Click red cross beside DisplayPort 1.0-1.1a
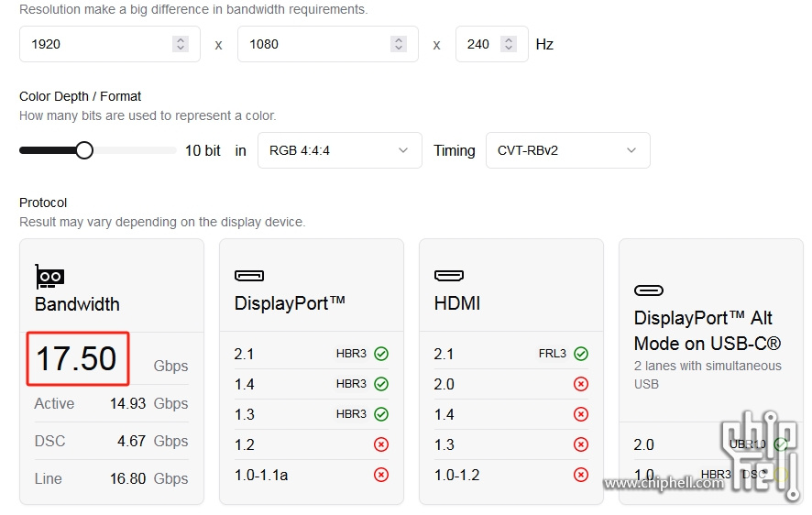 click(x=381, y=475)
